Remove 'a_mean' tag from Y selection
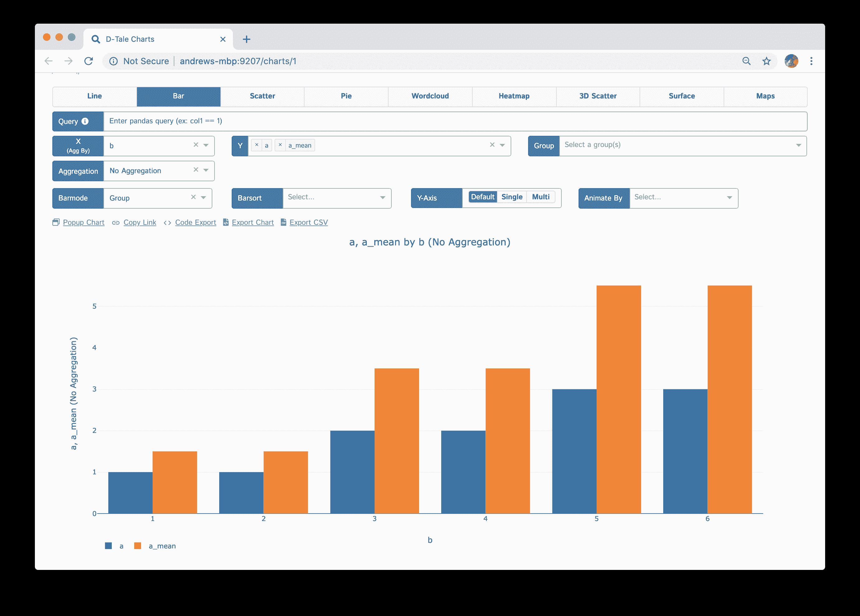Screen dimensions: 860x616 (280, 145)
